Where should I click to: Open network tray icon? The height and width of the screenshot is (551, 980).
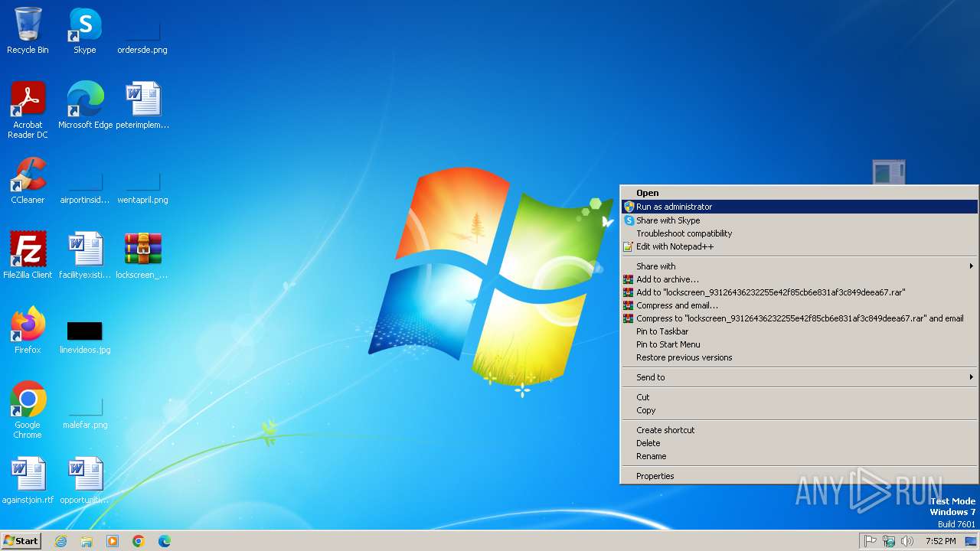889,541
